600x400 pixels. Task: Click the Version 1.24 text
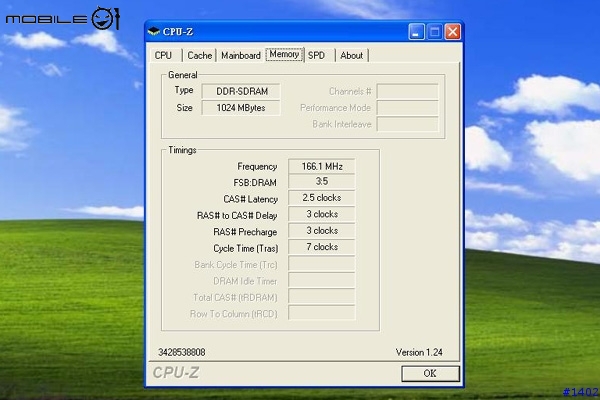[x=419, y=353]
